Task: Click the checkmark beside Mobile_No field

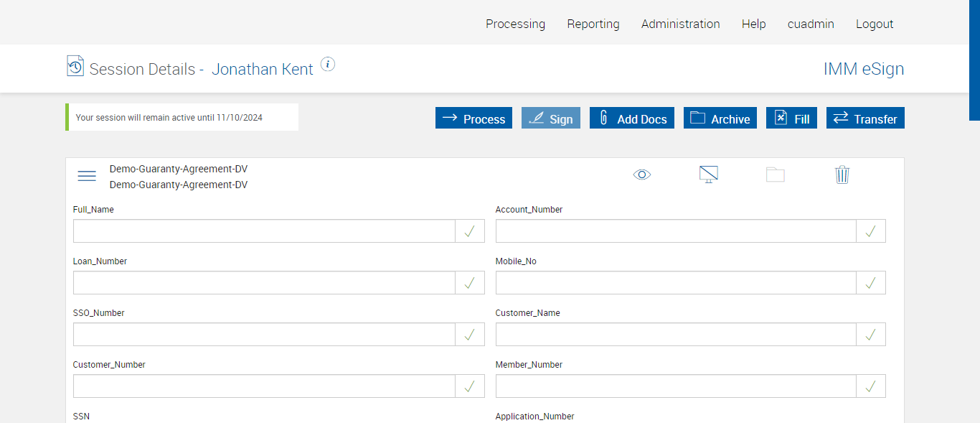Action: pos(870,283)
